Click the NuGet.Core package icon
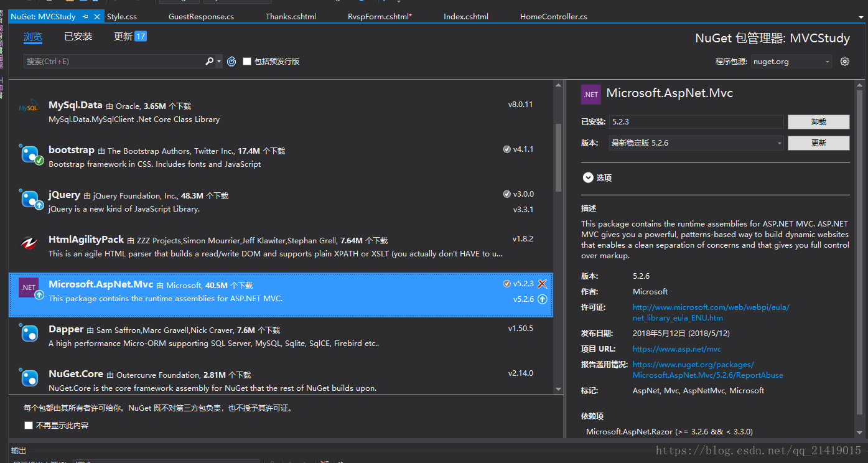Viewport: 868px width, 463px height. pos(30,378)
